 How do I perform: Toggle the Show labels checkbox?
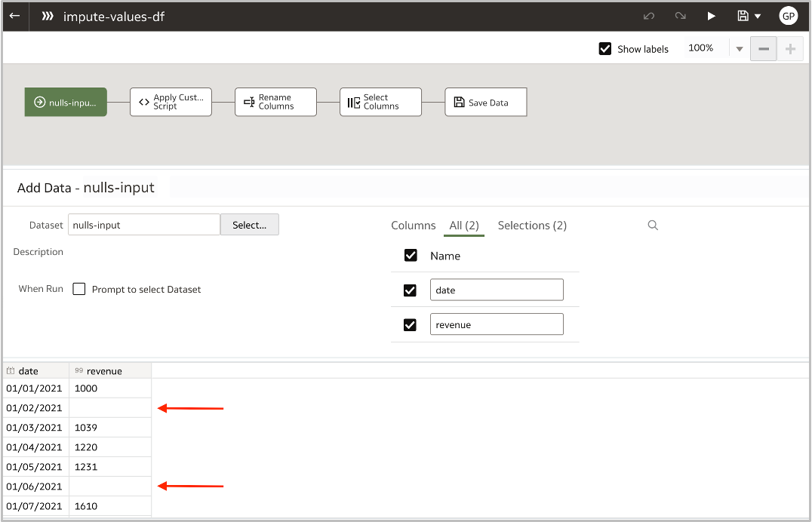tap(605, 48)
